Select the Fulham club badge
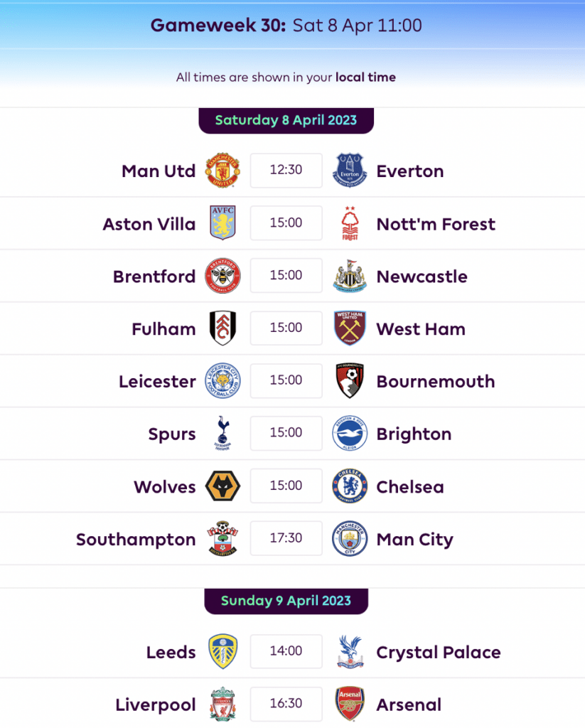The height and width of the screenshot is (728, 585). (x=223, y=328)
